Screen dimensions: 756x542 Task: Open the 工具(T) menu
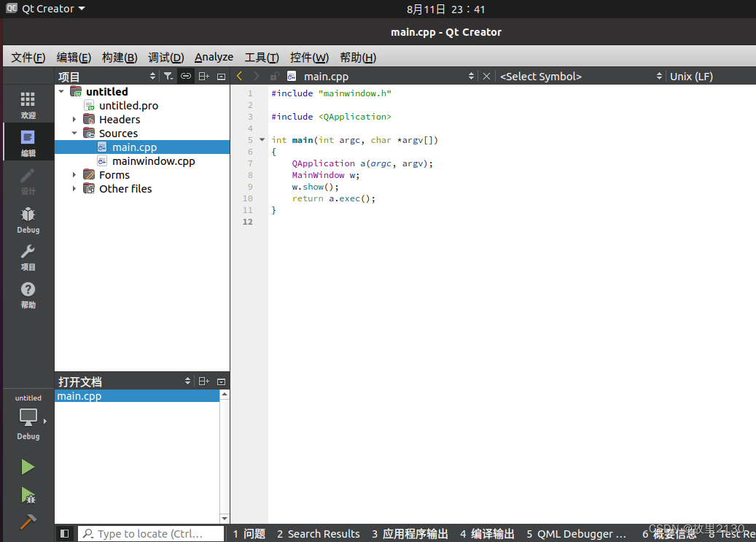262,58
